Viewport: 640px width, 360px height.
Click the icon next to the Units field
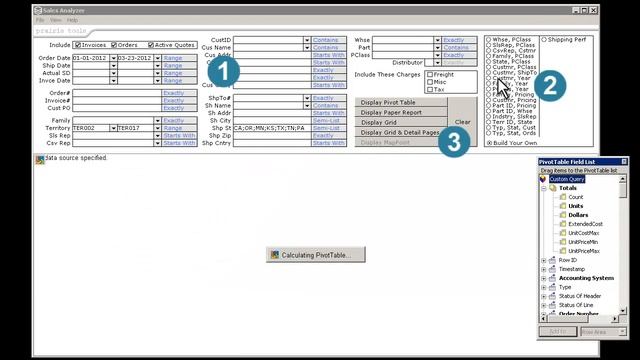563,206
